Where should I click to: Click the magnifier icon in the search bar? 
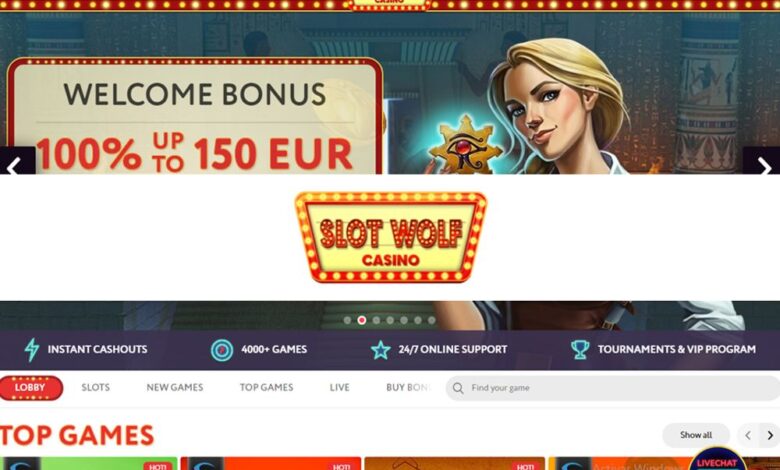point(458,388)
